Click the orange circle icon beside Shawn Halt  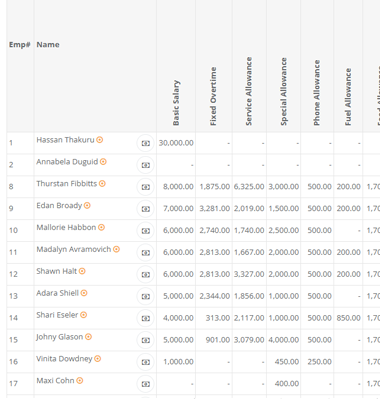pyautogui.click(x=82, y=271)
